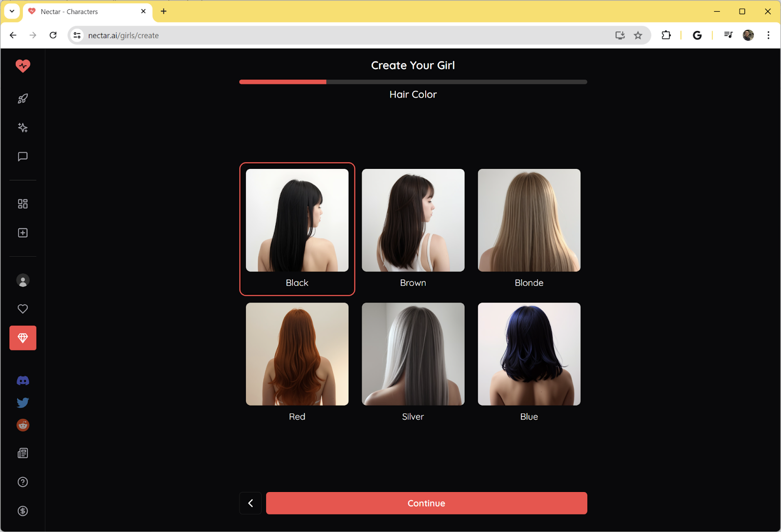Click the previous step chevron button

[250, 503]
